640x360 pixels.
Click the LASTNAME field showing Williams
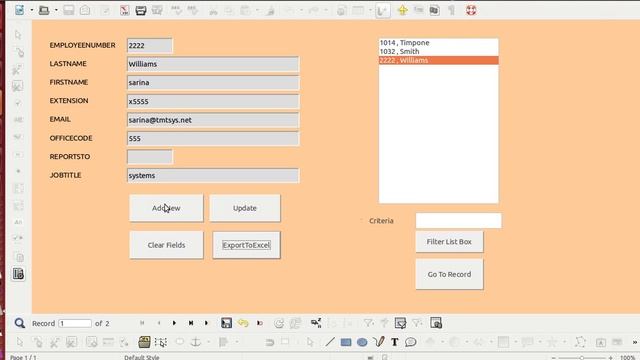point(213,64)
